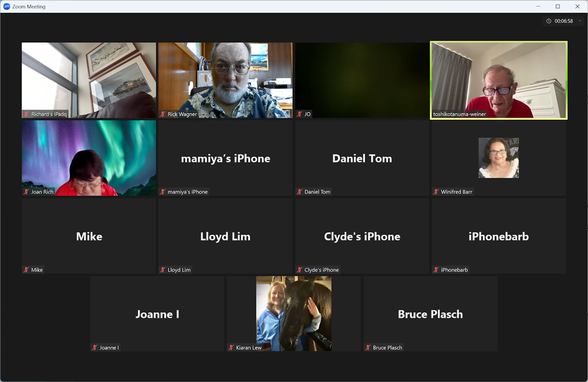This screenshot has height=382, width=588.
Task: Click the meeting timer 00:06:58
Action: click(x=564, y=21)
